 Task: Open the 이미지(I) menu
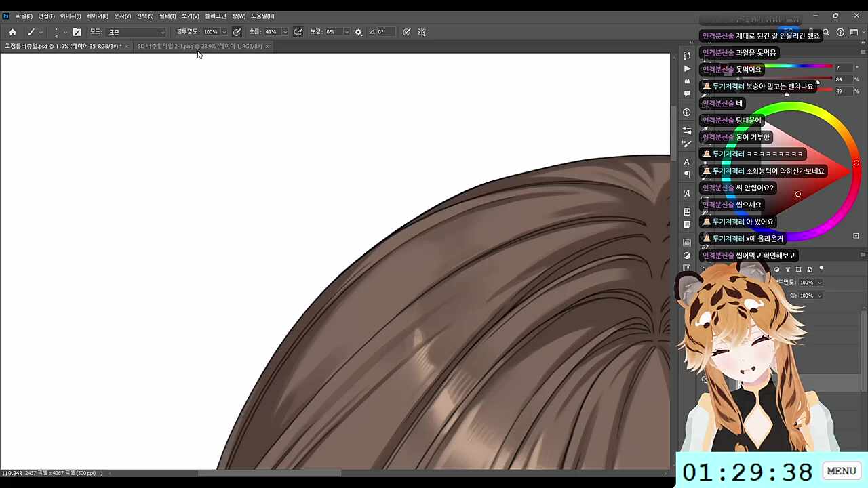[x=71, y=16]
